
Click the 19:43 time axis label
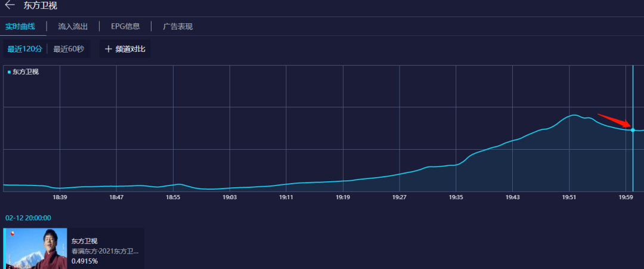[513, 197]
